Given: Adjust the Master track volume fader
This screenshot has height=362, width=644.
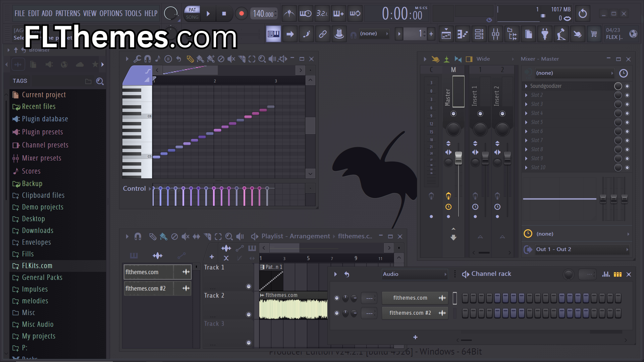Looking at the screenshot, I should tap(458, 158).
